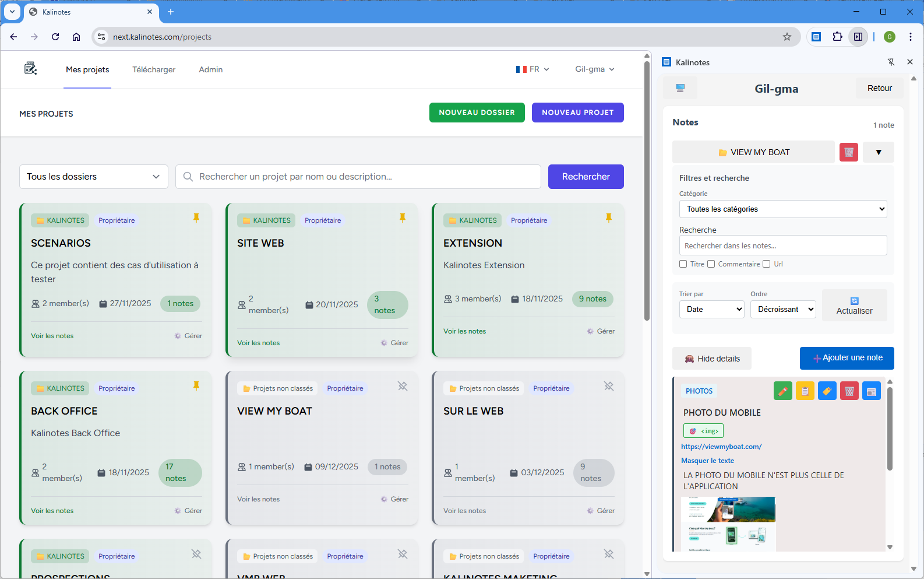
Task: View site information icon in address bar
Action: point(101,37)
